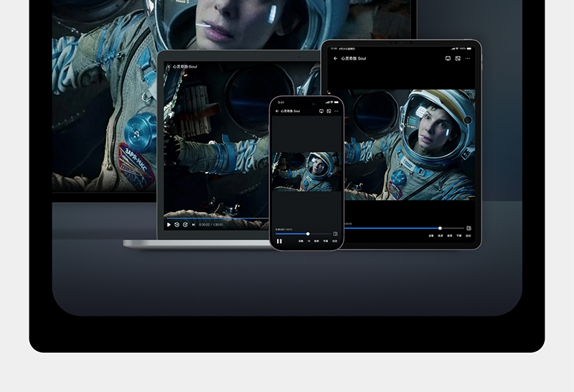
Task: Move the phone player progress slider knob
Action: pyautogui.click(x=308, y=234)
